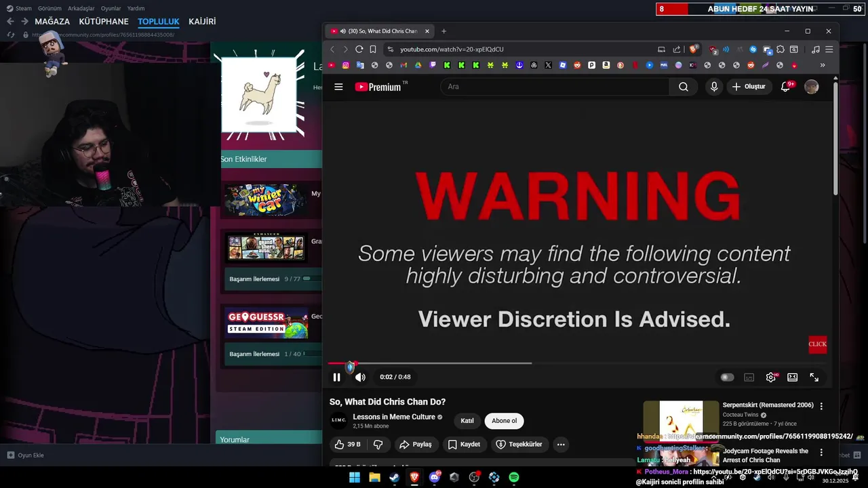Switch to the MAĞAZA tab in Steam

pos(52,22)
